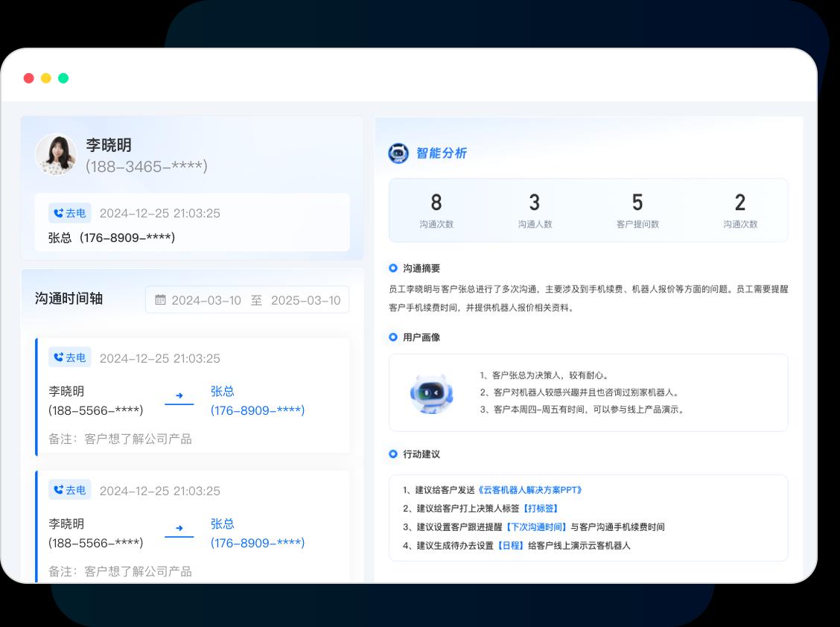Click arrow icon in second timeline record
Image resolution: width=840 pixels, height=627 pixels.
pyautogui.click(x=179, y=528)
